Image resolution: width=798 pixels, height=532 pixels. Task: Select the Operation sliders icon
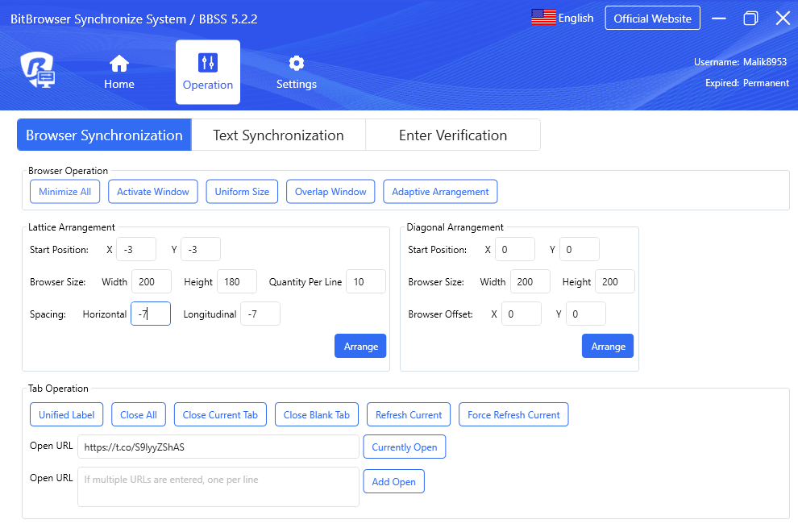[208, 63]
